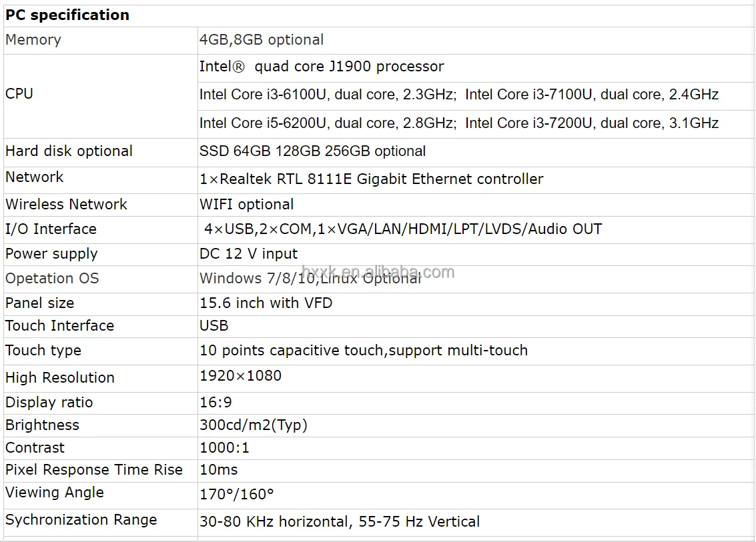The height and width of the screenshot is (542, 756).
Task: Click the I/O Interface ports list
Action: (403, 229)
